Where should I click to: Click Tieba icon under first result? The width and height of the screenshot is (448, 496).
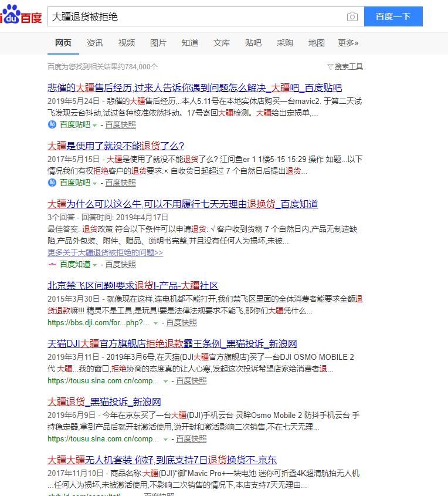coord(52,124)
